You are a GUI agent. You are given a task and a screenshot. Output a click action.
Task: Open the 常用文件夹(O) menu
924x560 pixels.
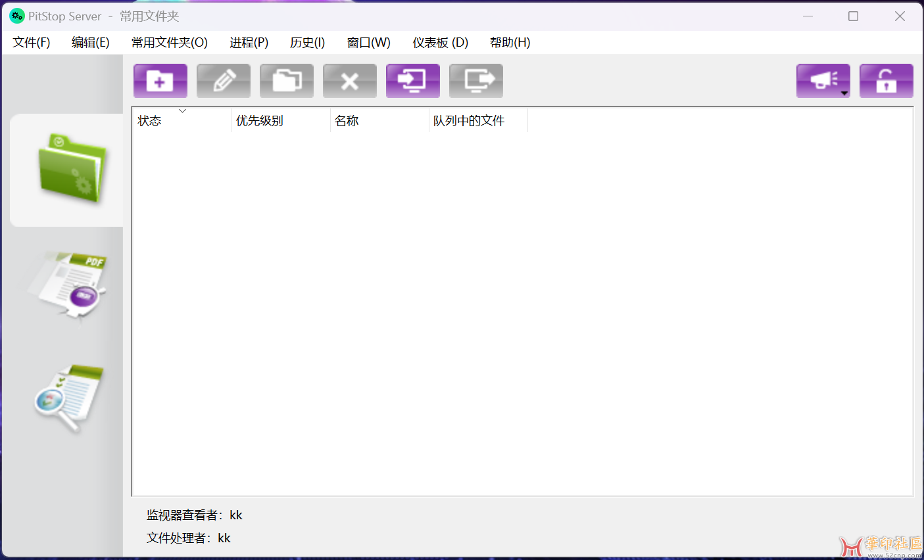tap(169, 43)
